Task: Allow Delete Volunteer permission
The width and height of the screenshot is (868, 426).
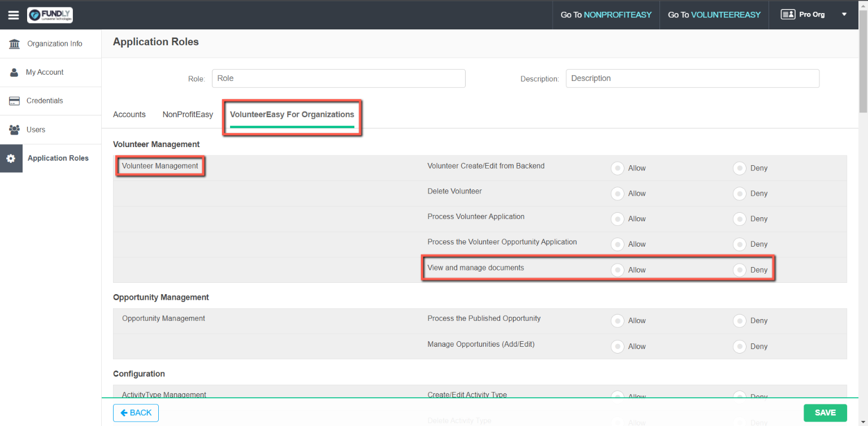Action: (618, 193)
